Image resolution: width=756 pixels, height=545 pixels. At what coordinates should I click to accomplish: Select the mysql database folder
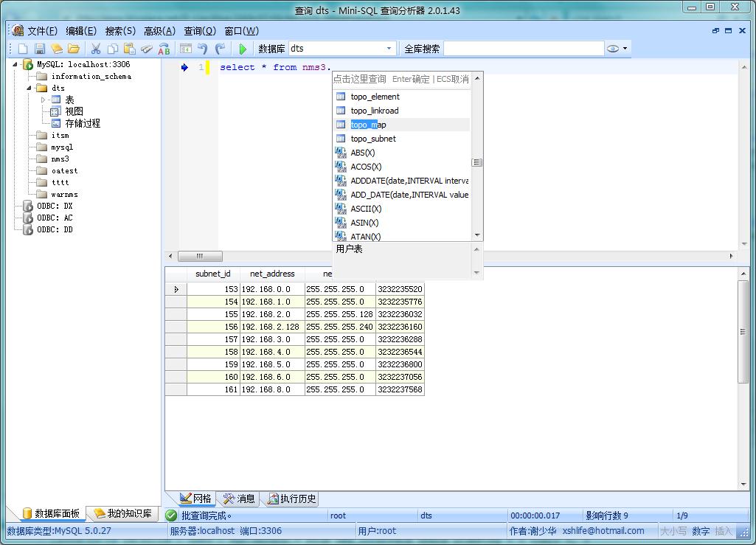pos(62,147)
